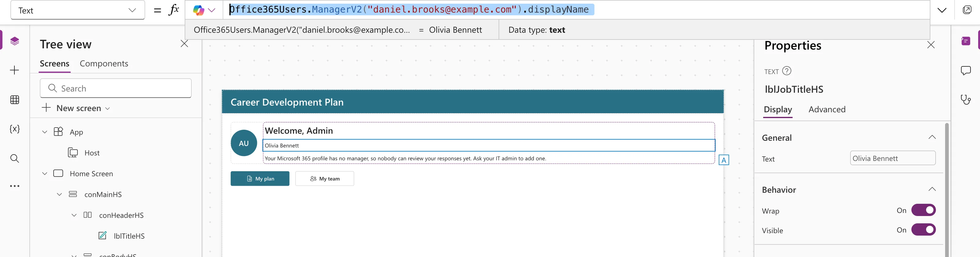
Task: Click the Search magnifier icon in left rail
Action: (14, 158)
